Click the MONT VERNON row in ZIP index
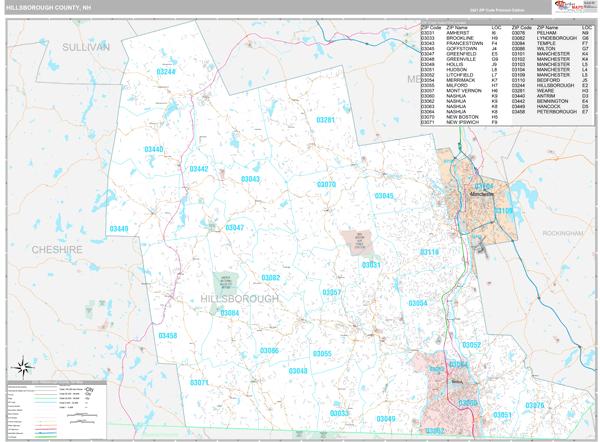 click(463, 91)
